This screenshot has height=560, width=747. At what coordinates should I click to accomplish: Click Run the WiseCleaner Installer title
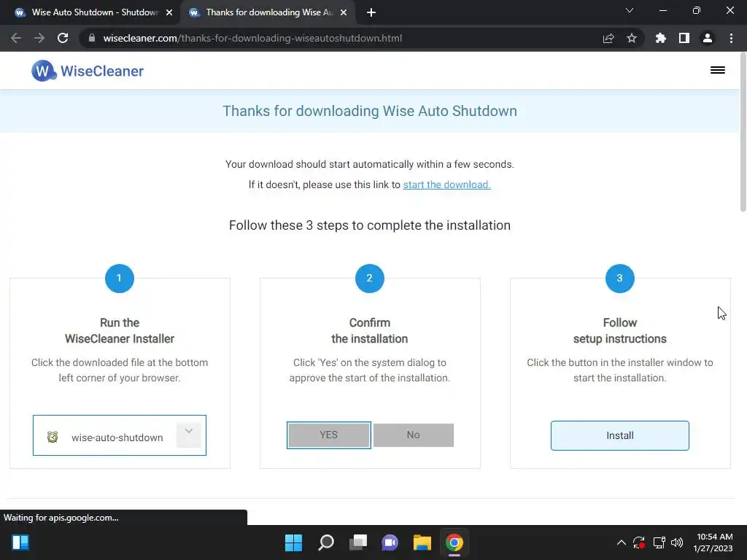coord(120,330)
